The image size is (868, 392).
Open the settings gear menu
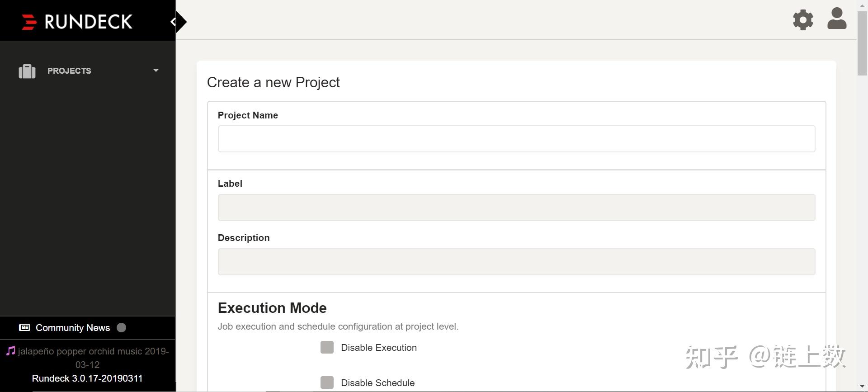point(803,20)
